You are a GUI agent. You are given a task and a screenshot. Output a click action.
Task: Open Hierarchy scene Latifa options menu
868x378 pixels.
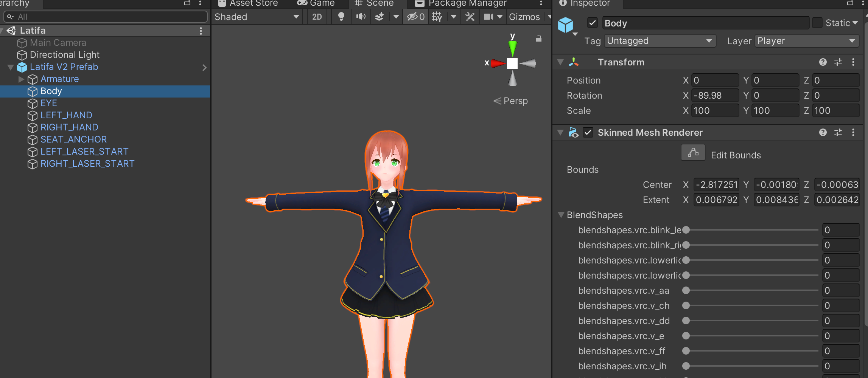click(201, 31)
